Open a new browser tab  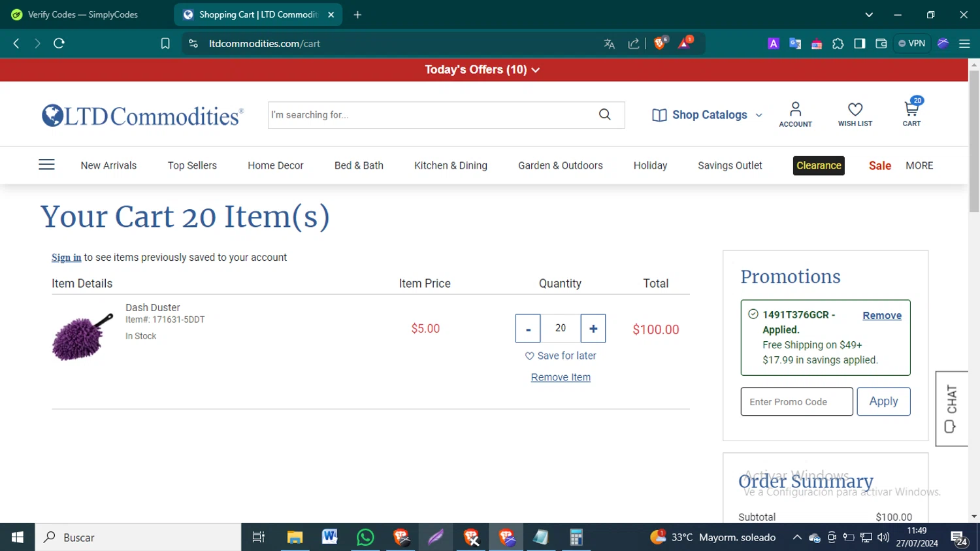point(357,14)
